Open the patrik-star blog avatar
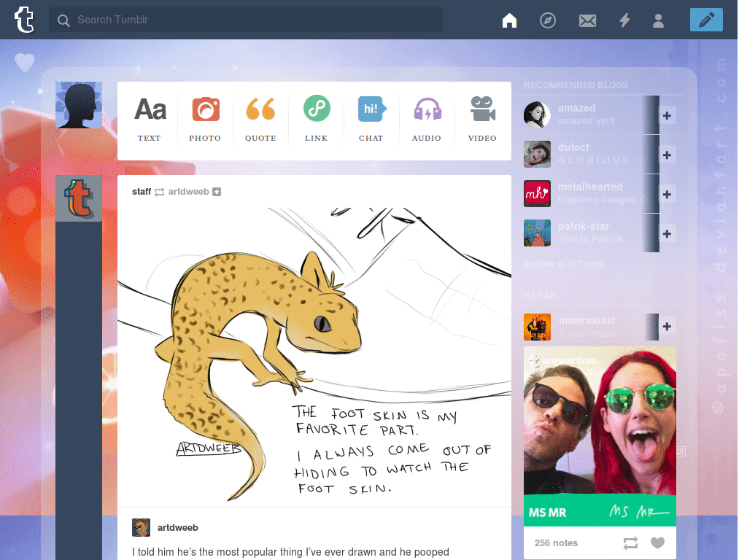Viewport: 747px width, 560px height. click(x=537, y=233)
